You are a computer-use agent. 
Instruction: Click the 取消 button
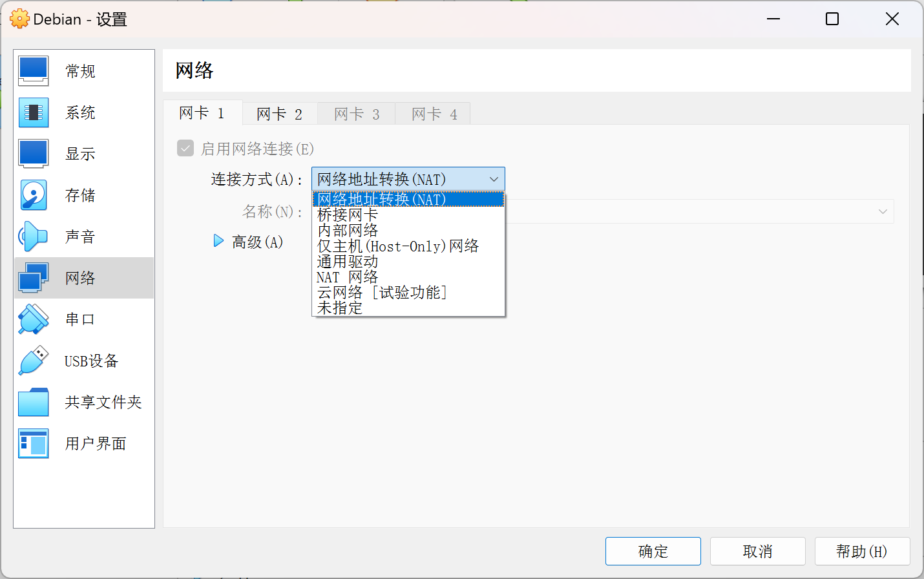[758, 551]
